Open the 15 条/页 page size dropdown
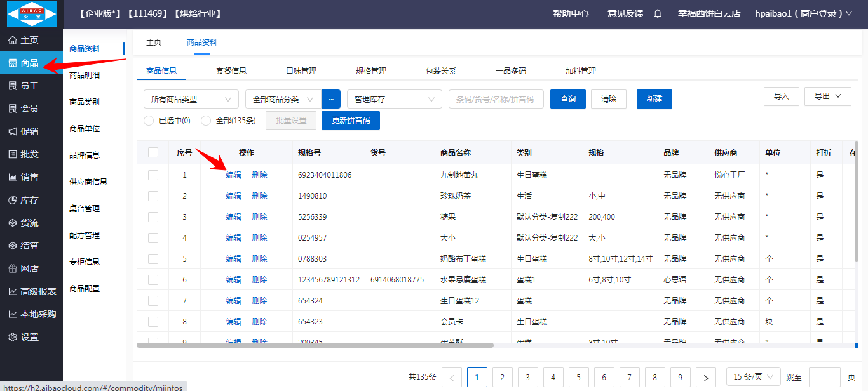Viewport: 868px width, 391px height. point(753,376)
